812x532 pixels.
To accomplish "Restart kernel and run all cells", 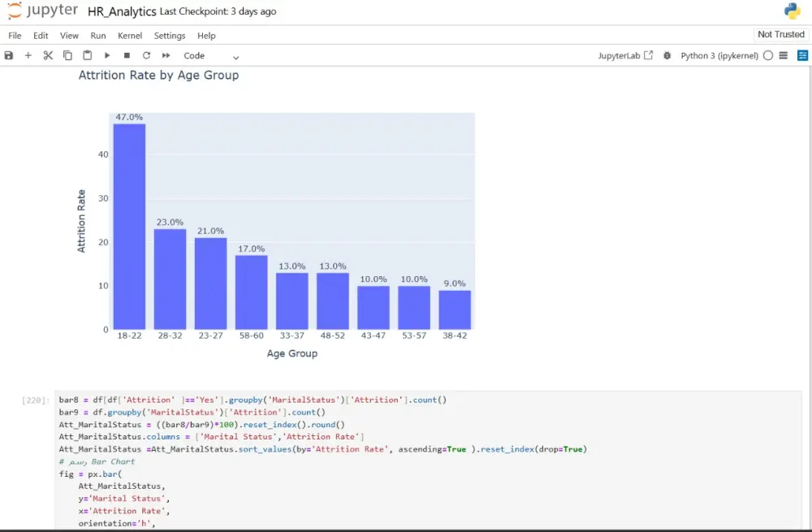I will 165,55.
